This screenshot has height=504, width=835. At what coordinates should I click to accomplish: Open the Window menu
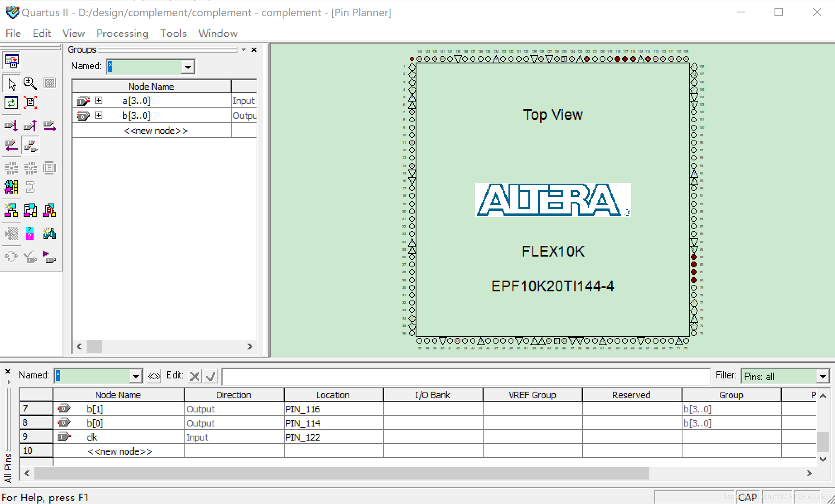pyautogui.click(x=218, y=33)
